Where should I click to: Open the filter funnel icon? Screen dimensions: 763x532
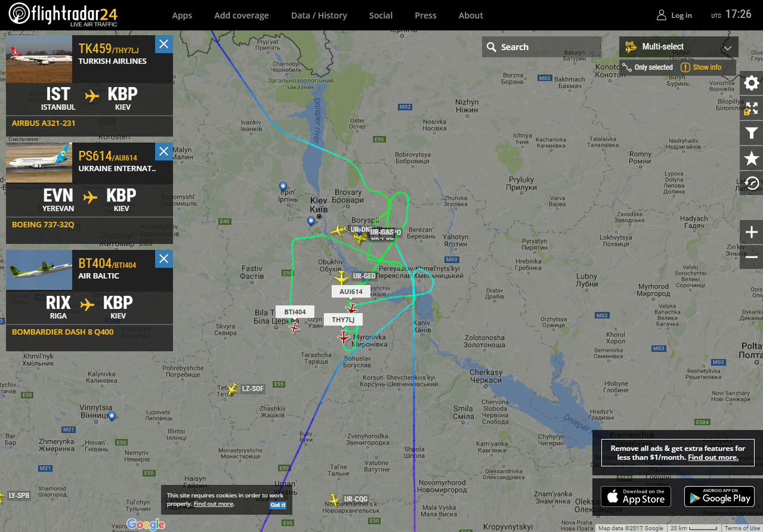[x=751, y=133]
